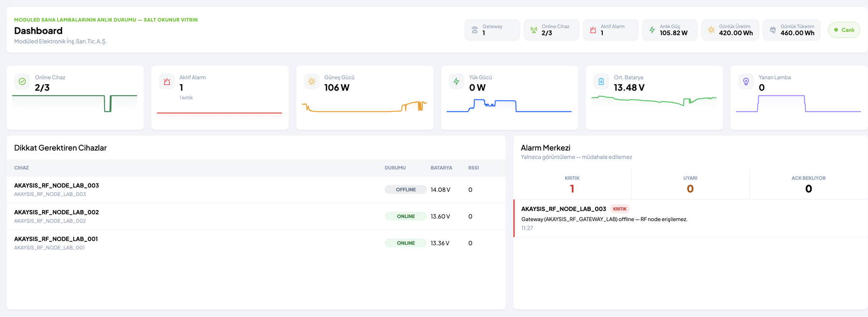868x317 pixels.
Task: Click the 13.36 V battery value
Action: (440, 243)
